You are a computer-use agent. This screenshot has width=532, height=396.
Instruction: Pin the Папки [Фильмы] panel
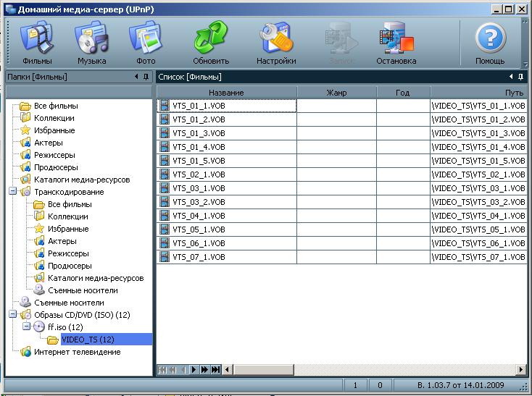coord(146,77)
